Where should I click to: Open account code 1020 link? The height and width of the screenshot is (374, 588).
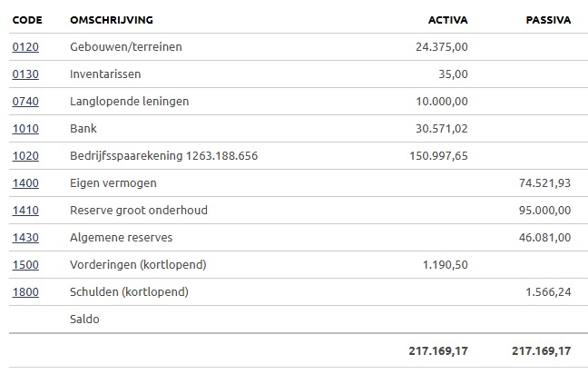tap(25, 155)
